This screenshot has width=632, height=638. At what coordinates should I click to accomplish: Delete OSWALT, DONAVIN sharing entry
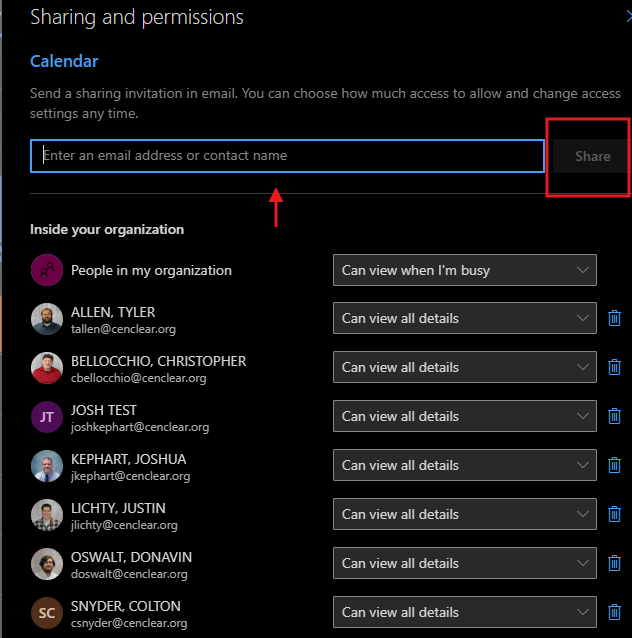pos(614,564)
